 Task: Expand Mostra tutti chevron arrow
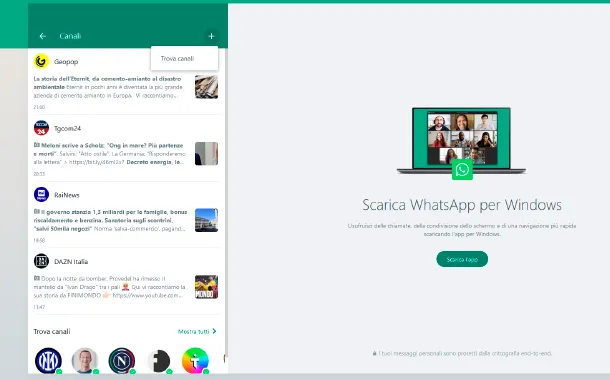[x=214, y=331]
